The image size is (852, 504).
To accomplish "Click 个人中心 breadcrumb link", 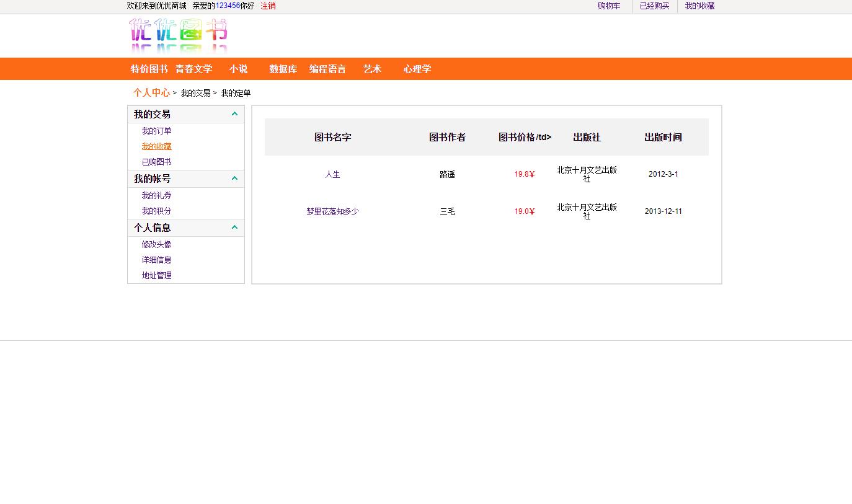I will pos(151,92).
